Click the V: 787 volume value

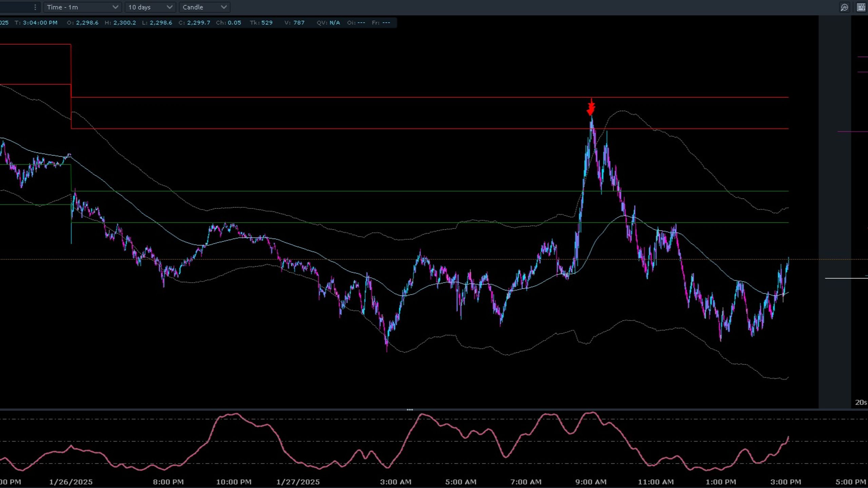point(294,23)
